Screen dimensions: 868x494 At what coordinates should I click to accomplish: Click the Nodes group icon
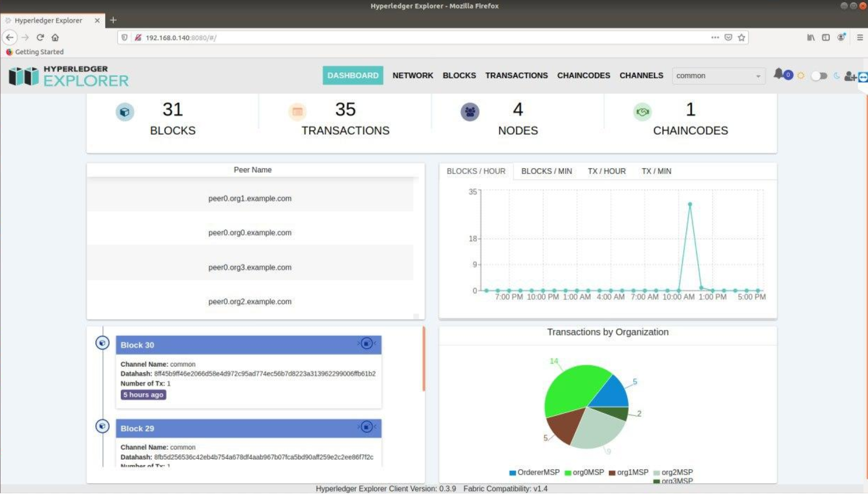[x=470, y=112]
